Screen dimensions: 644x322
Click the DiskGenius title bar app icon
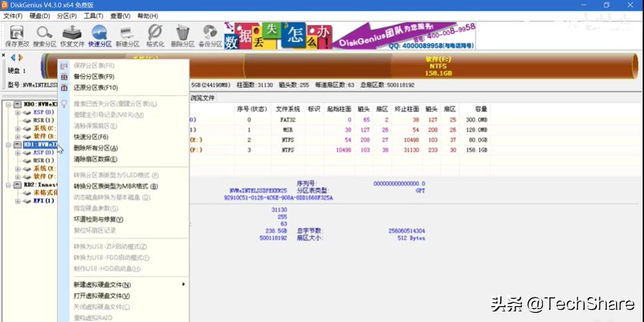[5, 5]
